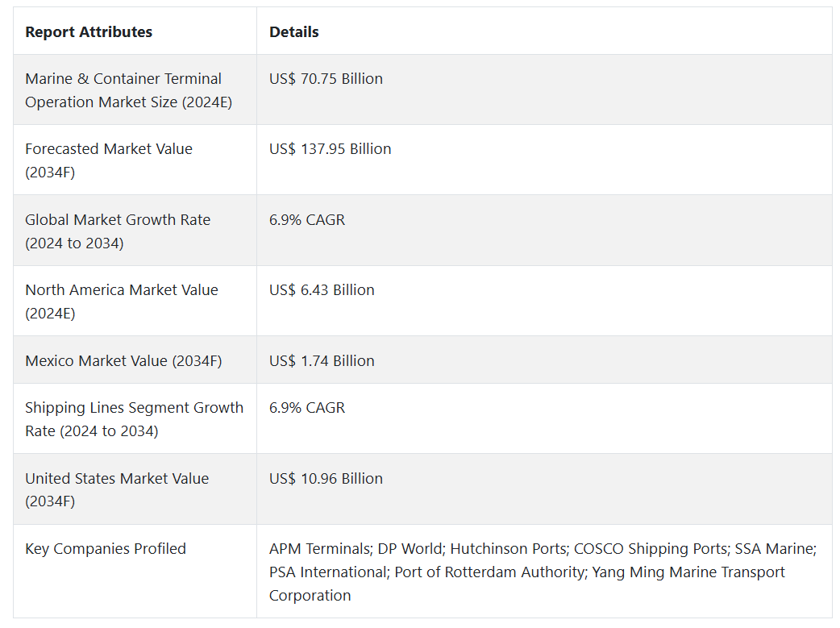The width and height of the screenshot is (840, 628).
Task: Select the US$ 137.95 Billion value
Action: pyautogui.click(x=330, y=149)
